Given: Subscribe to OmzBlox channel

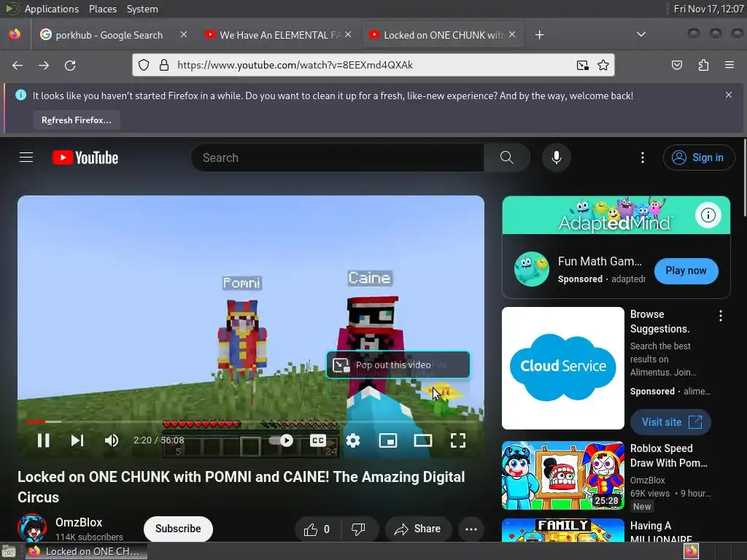Looking at the screenshot, I should click(178, 529).
